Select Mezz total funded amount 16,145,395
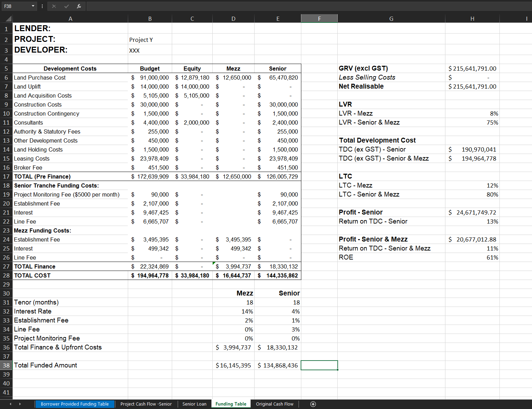The width and height of the screenshot is (532, 409). click(x=233, y=365)
